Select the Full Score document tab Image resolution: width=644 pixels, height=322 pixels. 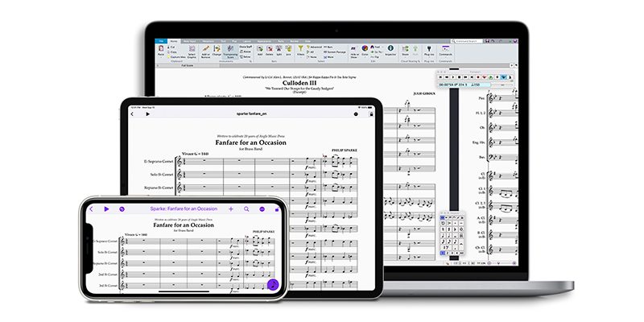tap(188, 65)
